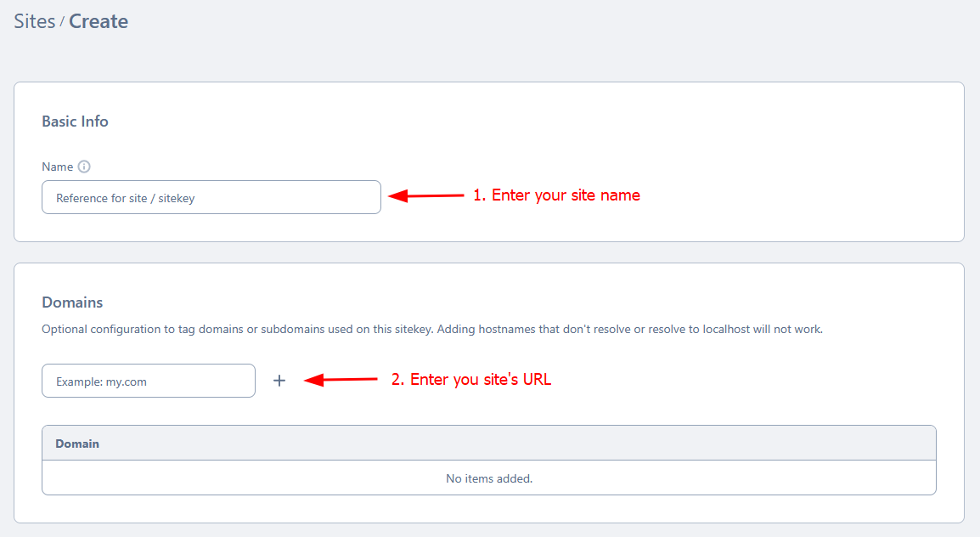Click the Name field label

click(x=58, y=167)
